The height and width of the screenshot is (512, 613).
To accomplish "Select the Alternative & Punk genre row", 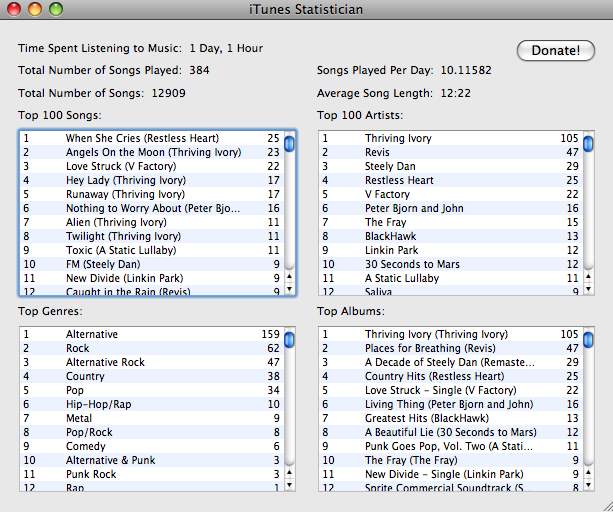I will click(x=152, y=460).
